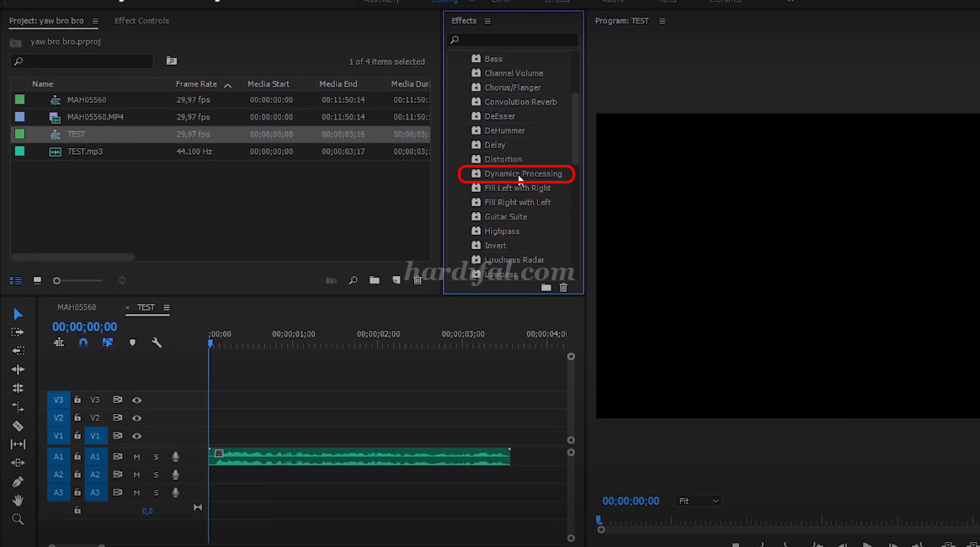Viewport: 980px width, 547px height.
Task: Solo audio track A3
Action: pos(157,492)
